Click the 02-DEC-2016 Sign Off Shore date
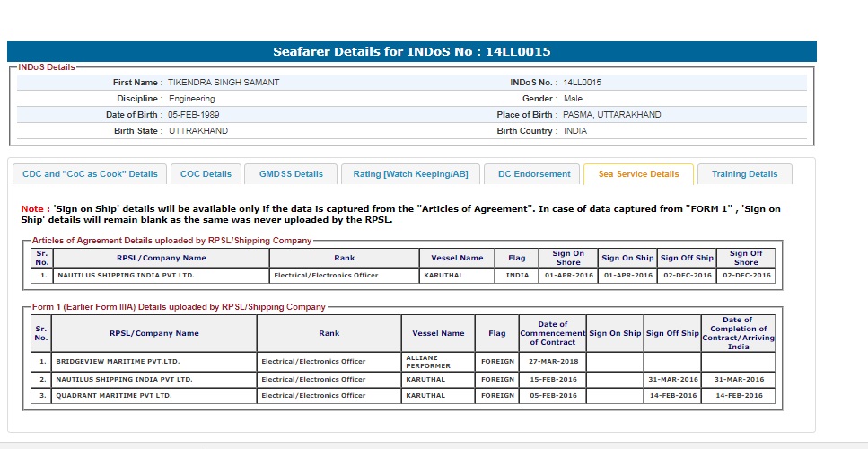This screenshot has width=868, height=449. tap(746, 276)
